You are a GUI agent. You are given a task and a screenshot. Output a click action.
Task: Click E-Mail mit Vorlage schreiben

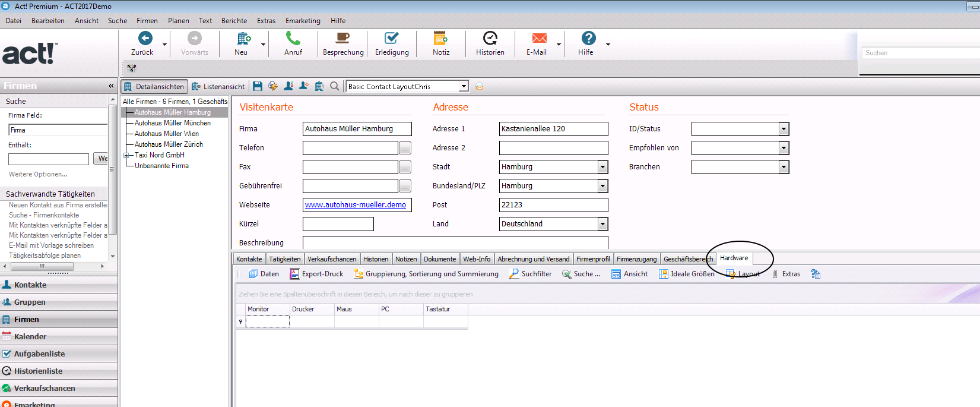click(51, 245)
